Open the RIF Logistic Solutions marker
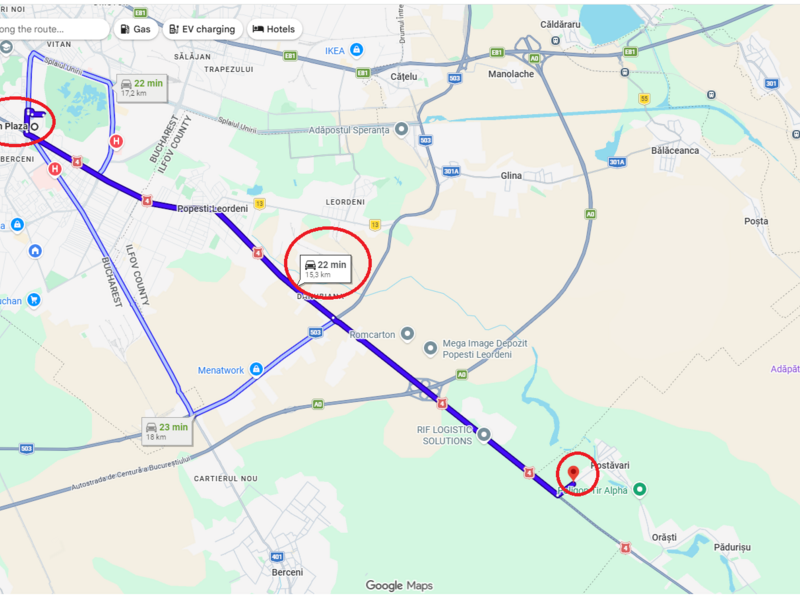This screenshot has height=600, width=800. pyautogui.click(x=484, y=435)
